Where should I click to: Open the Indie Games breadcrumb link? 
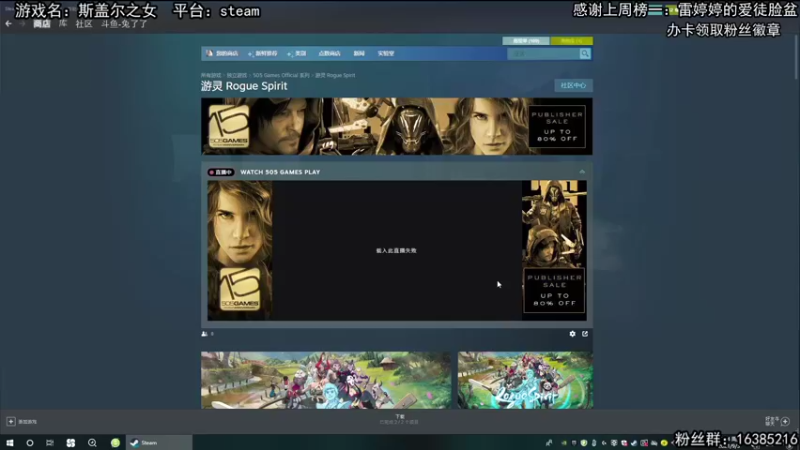point(237,75)
